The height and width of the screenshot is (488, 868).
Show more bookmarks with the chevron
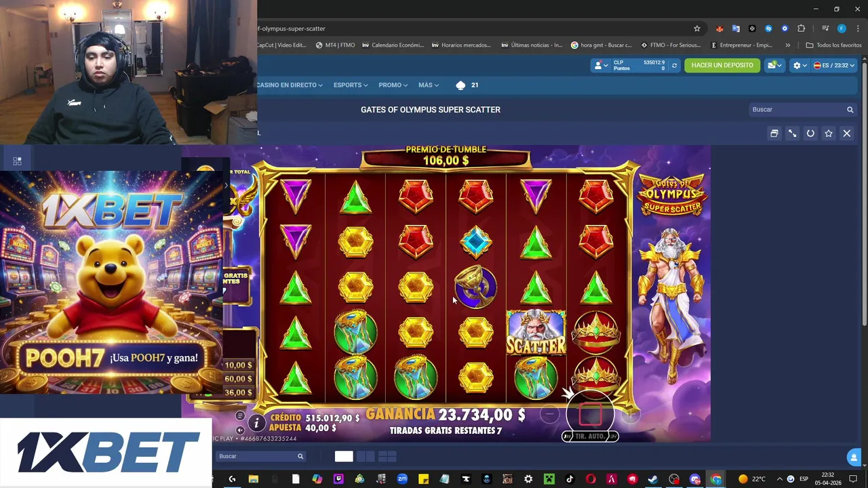tap(787, 45)
